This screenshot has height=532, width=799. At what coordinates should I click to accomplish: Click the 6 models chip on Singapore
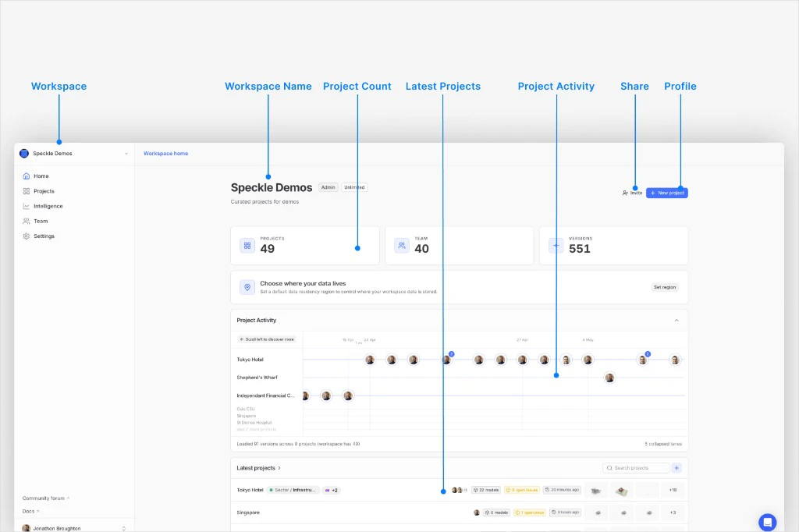click(495, 512)
